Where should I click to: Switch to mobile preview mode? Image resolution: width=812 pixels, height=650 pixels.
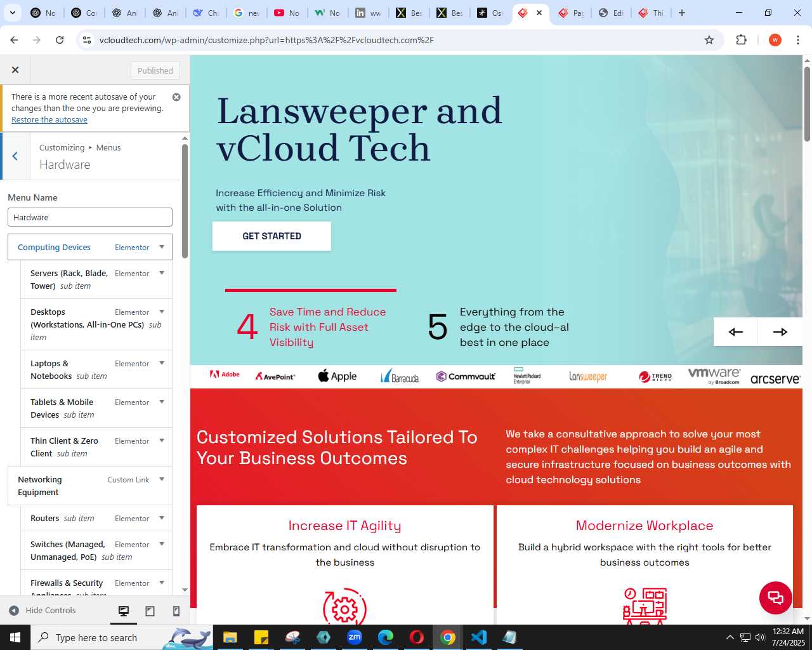(x=176, y=611)
